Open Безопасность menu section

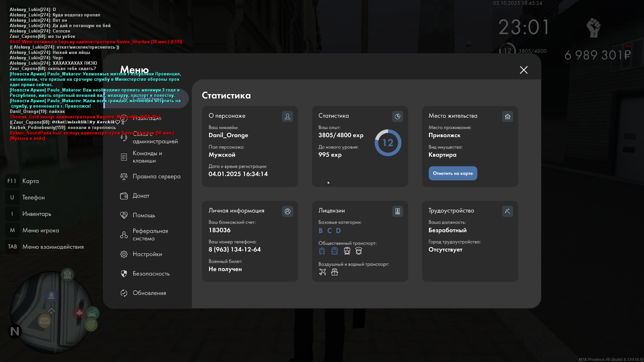tap(151, 274)
